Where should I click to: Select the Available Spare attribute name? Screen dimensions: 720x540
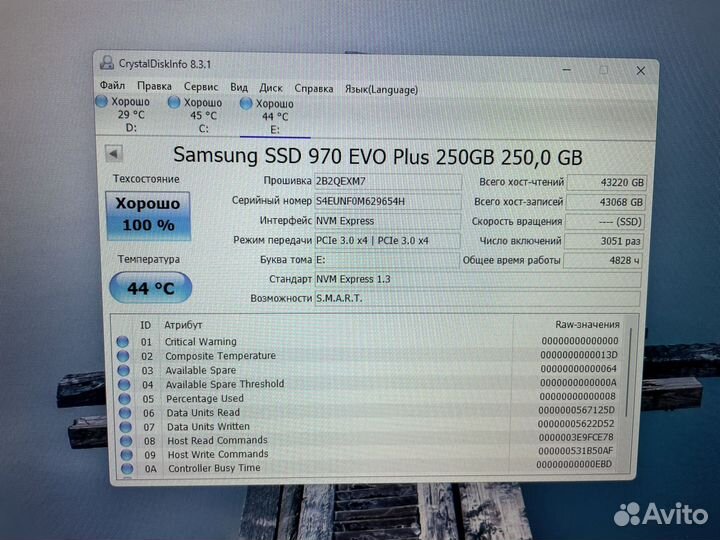[x=201, y=370]
